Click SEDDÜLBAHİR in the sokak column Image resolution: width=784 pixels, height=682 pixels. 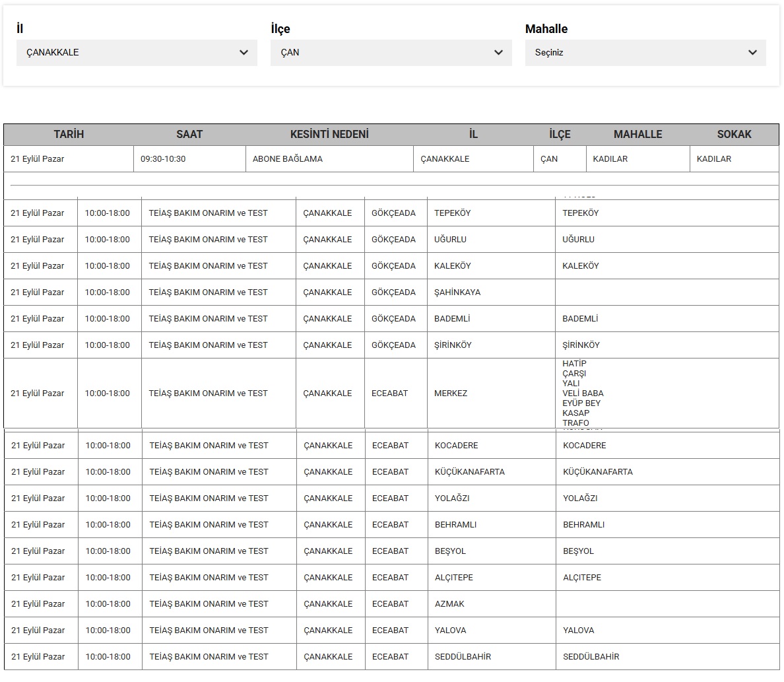coord(591,657)
